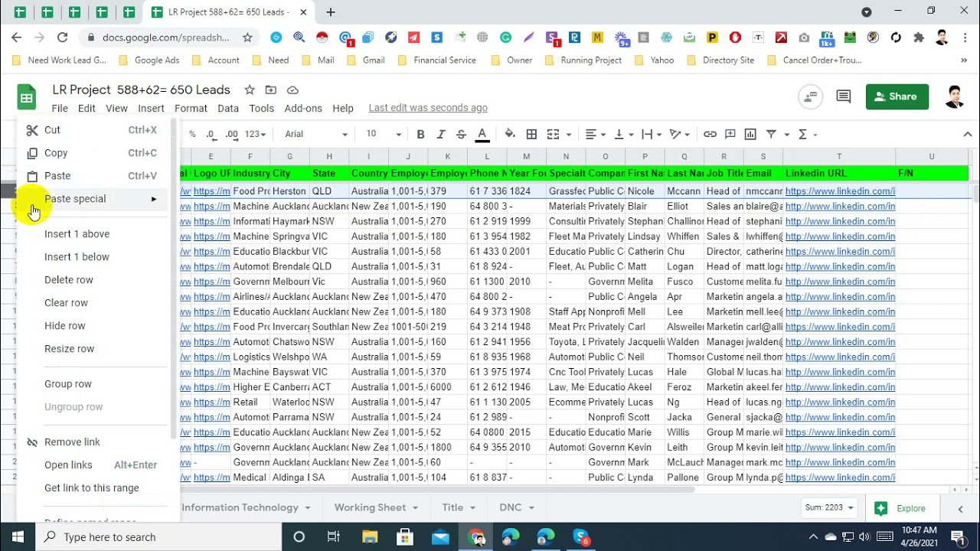Click the Decrease decimal places icon
The height and width of the screenshot is (551, 980).
click(211, 134)
